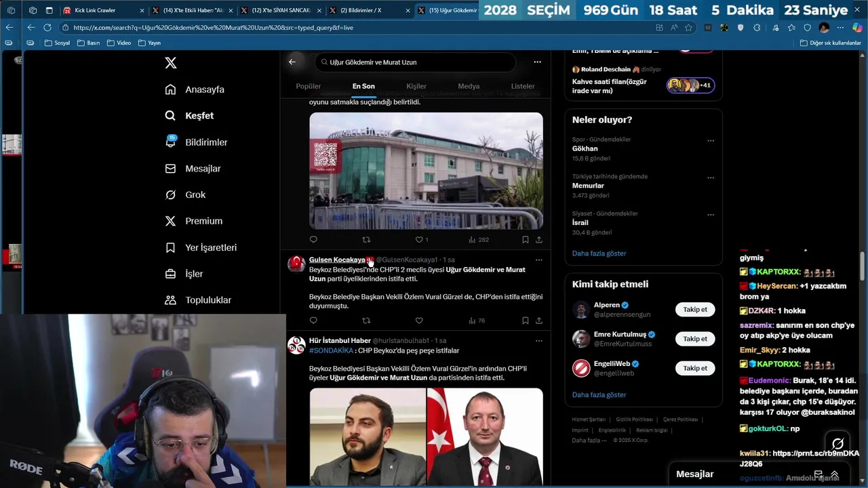The image size is (868, 488).
Task: Reply to Gulsen Kocakaya post
Action: 313,321
